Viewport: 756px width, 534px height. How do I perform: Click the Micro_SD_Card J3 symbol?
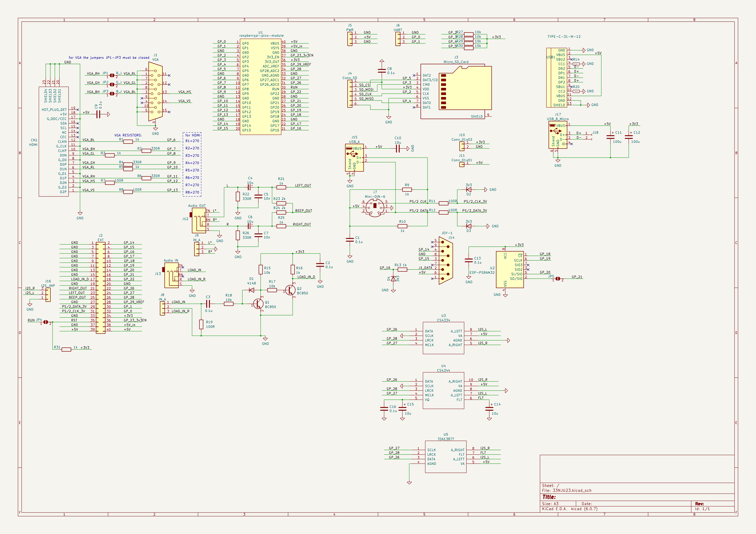[x=456, y=92]
